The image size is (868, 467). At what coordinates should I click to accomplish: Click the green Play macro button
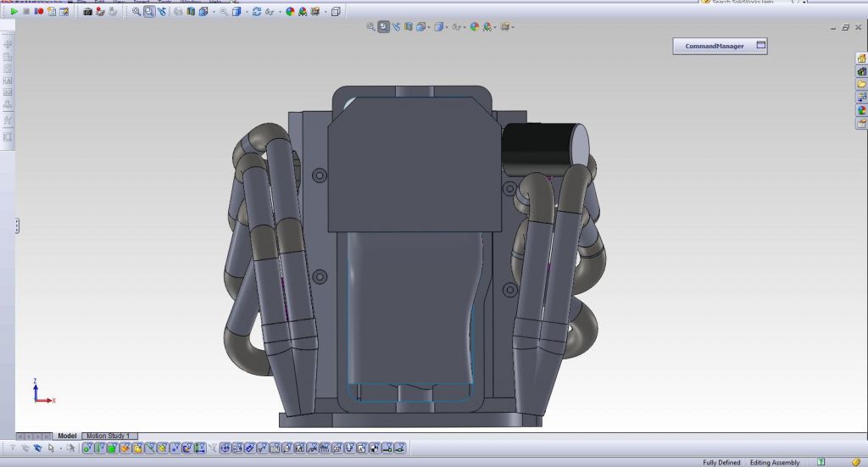click(x=14, y=12)
